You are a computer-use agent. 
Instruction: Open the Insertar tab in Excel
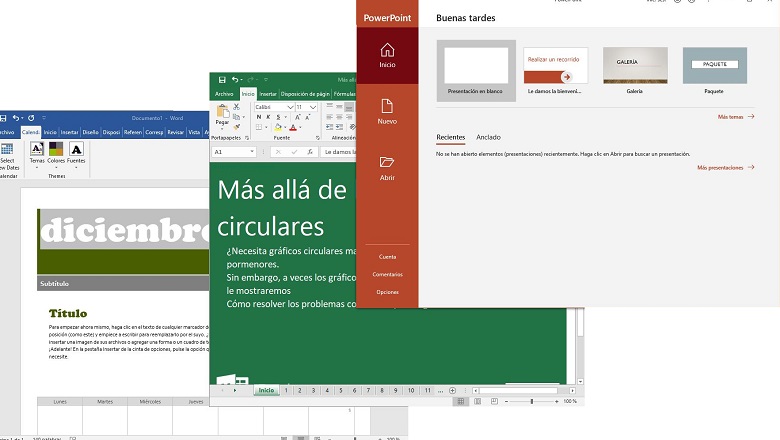pos(268,93)
